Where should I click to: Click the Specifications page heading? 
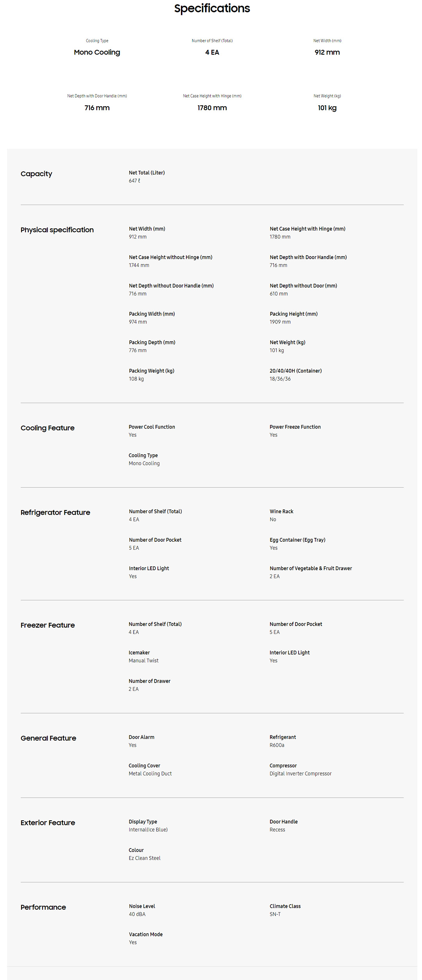click(212, 9)
